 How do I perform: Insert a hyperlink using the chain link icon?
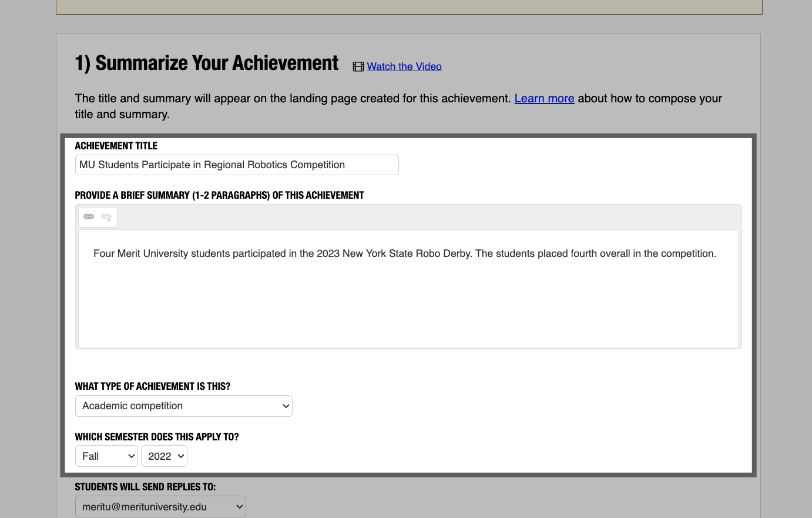click(x=88, y=216)
